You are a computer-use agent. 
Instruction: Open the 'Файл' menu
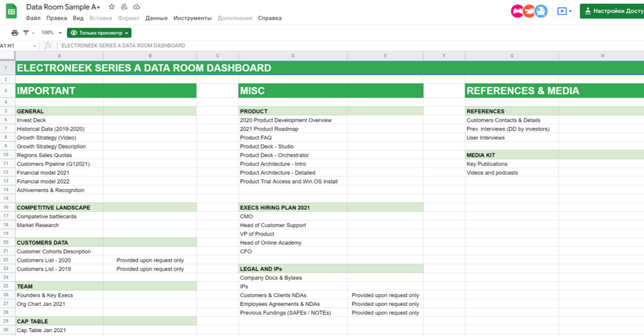pyautogui.click(x=33, y=19)
